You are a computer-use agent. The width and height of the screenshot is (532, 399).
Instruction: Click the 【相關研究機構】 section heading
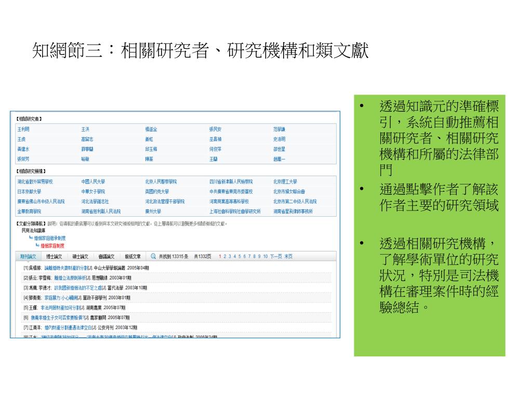click(31, 171)
